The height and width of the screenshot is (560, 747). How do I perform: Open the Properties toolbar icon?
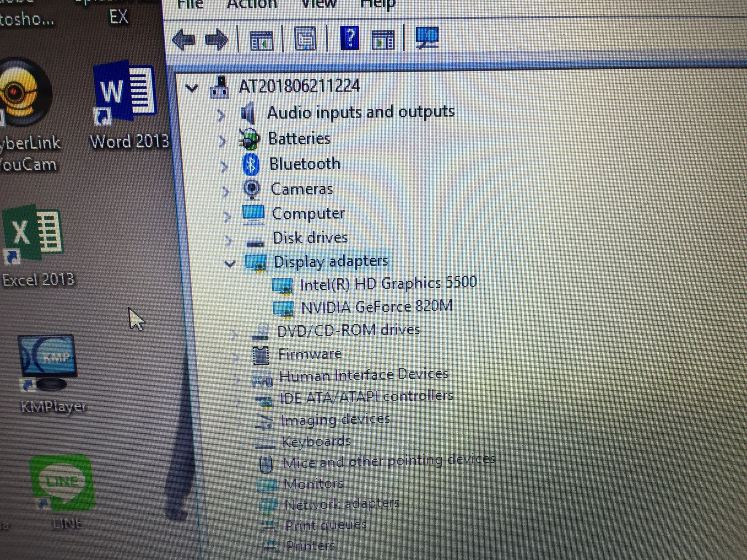pos(304,39)
